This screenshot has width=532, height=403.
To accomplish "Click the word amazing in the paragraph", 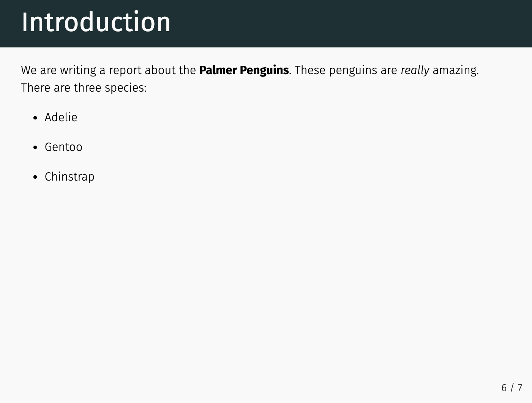I will pos(455,71).
